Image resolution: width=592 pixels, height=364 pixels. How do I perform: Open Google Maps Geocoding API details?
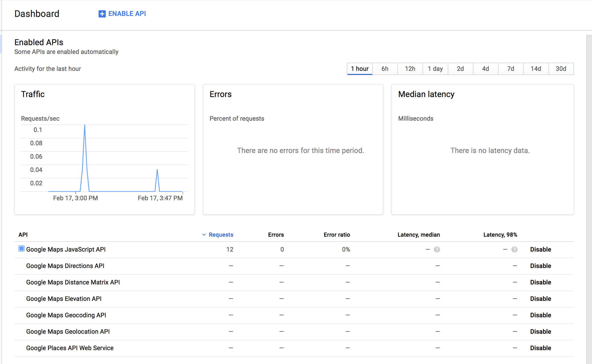[x=66, y=315]
